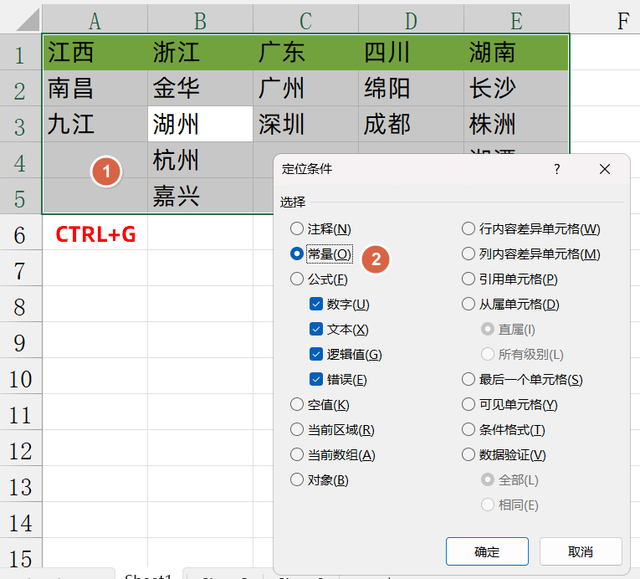640x579 pixels.
Task: Select row 1 header
Action: click(x=20, y=53)
